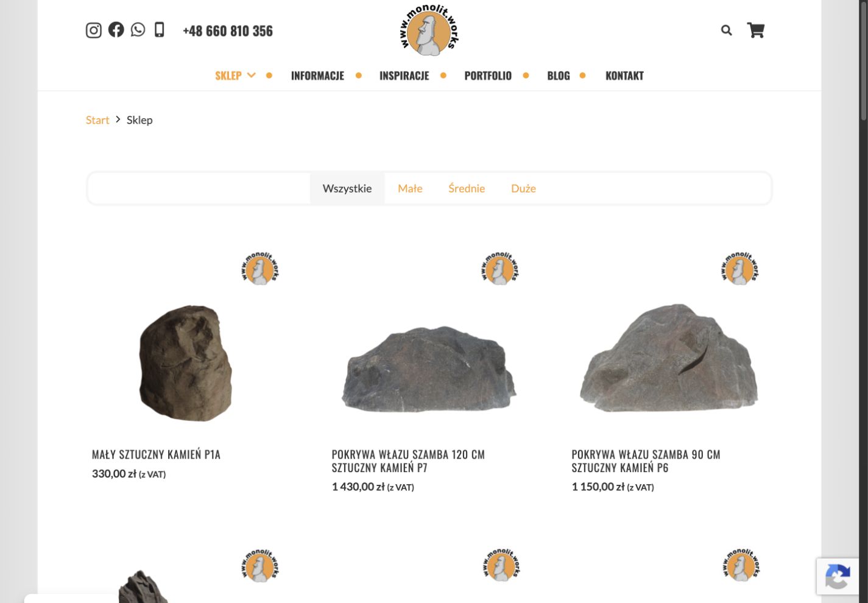Image resolution: width=868 pixels, height=603 pixels.
Task: Click the mobile phone icon
Action: [x=160, y=30]
